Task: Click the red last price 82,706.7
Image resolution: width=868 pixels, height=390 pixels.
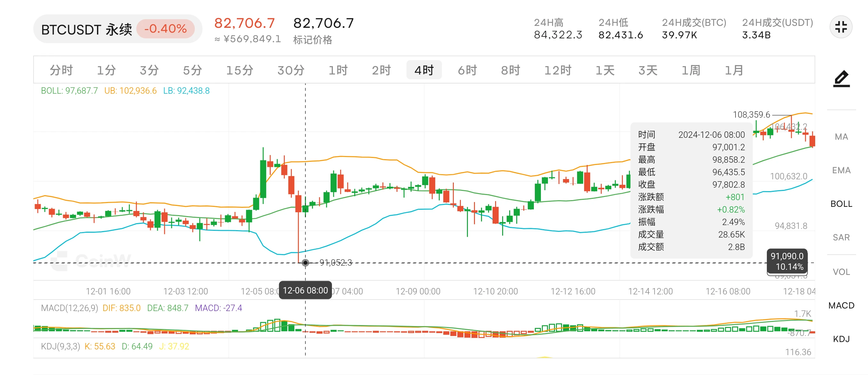Action: click(245, 23)
